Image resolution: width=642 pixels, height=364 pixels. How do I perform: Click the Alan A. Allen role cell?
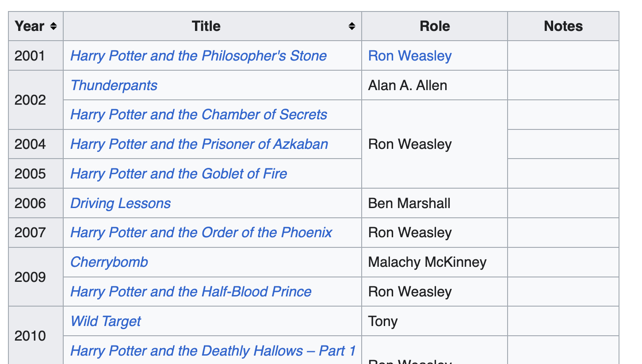[408, 85]
